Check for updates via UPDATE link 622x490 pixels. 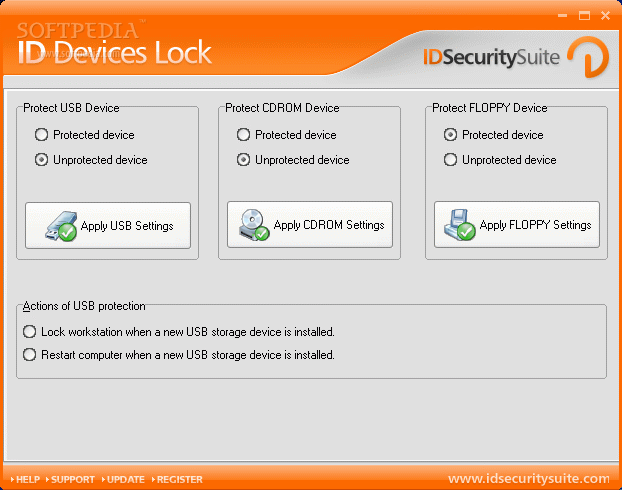pos(123,479)
